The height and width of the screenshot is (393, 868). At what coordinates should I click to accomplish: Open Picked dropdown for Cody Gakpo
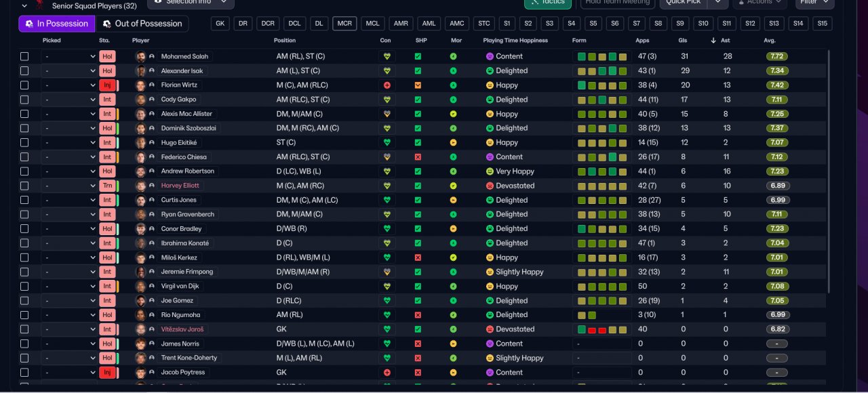coord(69,100)
